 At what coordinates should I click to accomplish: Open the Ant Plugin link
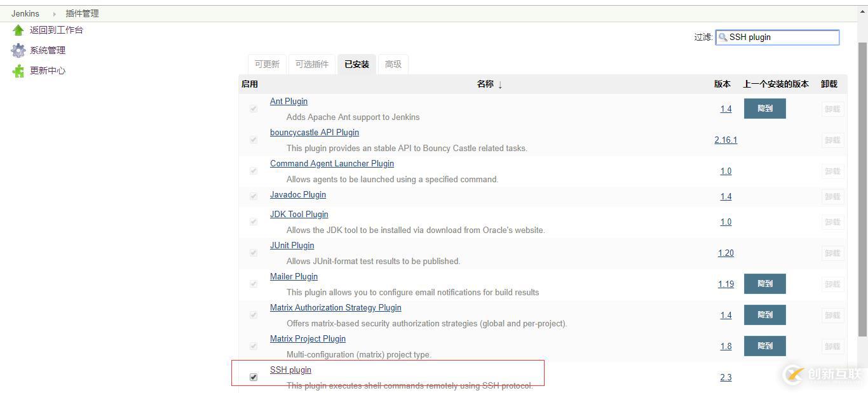pos(288,101)
